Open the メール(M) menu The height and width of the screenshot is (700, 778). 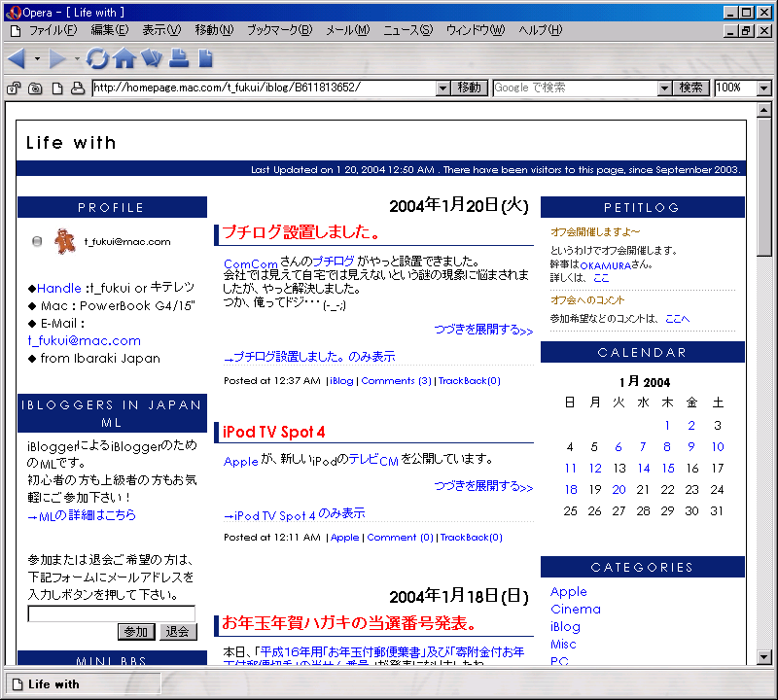[348, 30]
